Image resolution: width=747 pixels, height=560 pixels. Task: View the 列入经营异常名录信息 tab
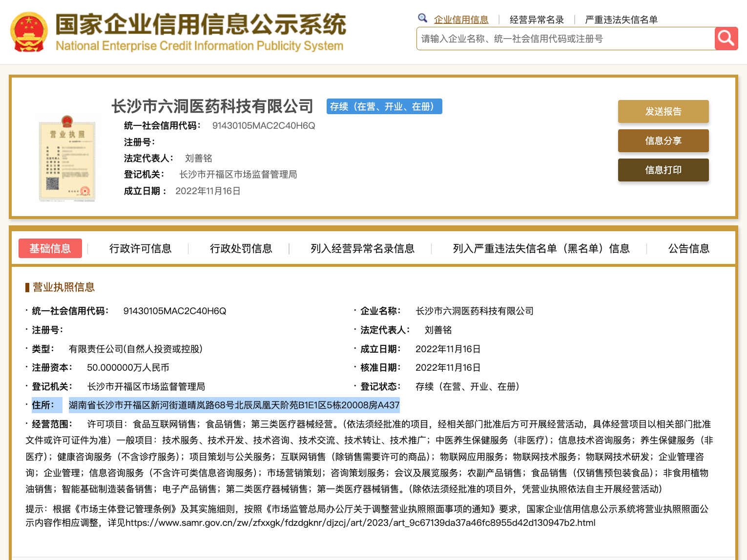(362, 249)
